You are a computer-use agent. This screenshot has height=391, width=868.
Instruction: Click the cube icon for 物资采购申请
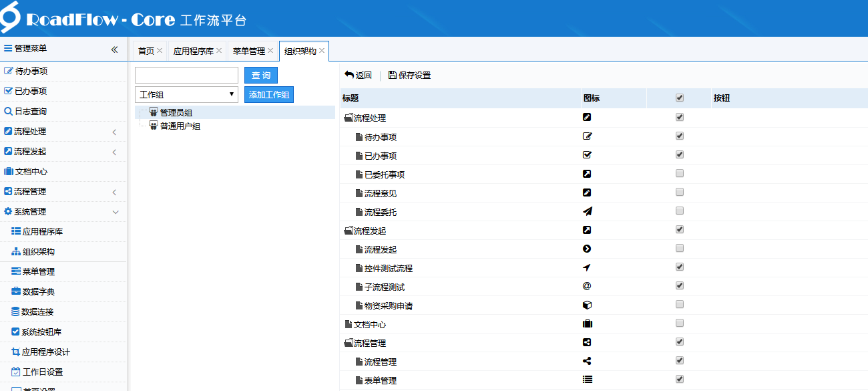[x=587, y=305]
